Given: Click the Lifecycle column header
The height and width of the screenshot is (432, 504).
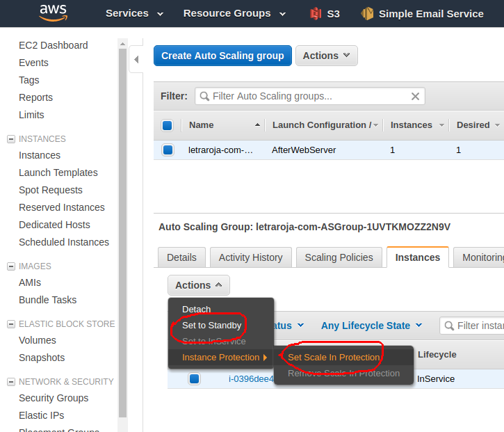Looking at the screenshot, I should click(x=437, y=355).
